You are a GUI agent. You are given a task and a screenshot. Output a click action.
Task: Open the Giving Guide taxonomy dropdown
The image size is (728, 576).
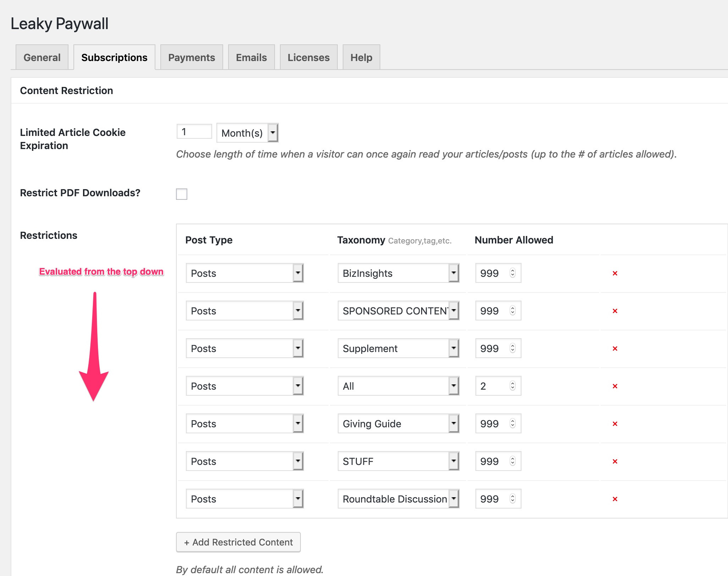point(398,424)
